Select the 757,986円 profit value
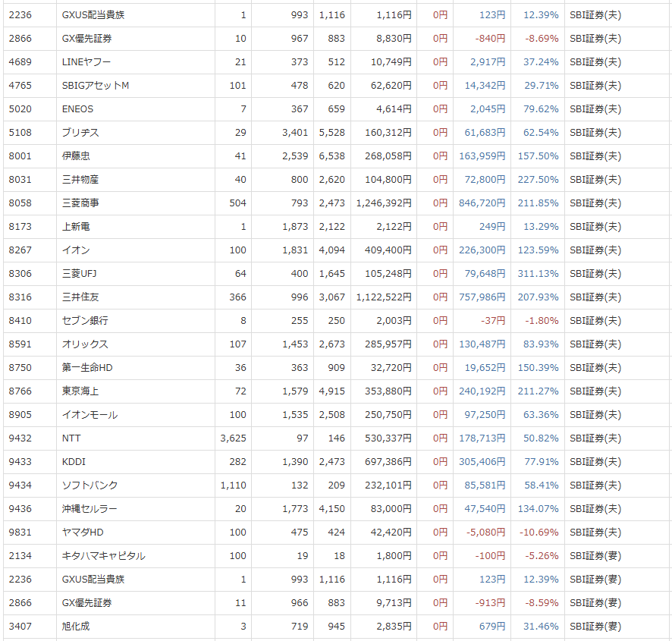This screenshot has height=641, width=672. click(482, 297)
